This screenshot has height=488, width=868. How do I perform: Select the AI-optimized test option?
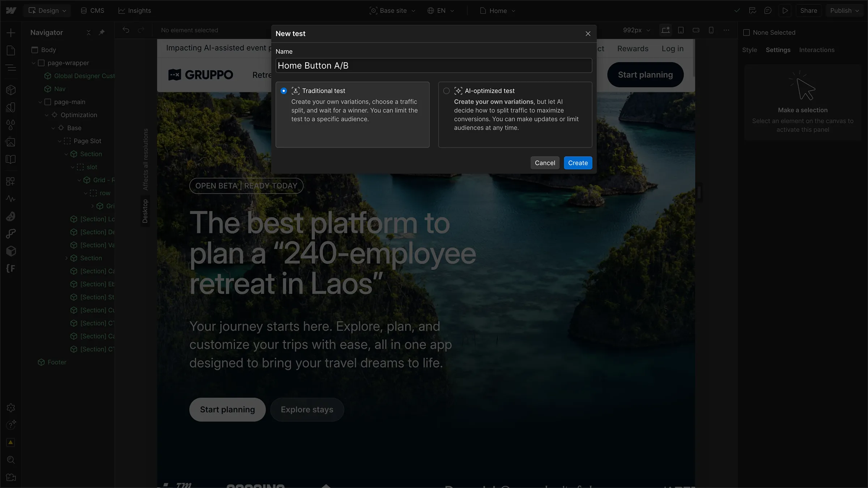point(446,91)
